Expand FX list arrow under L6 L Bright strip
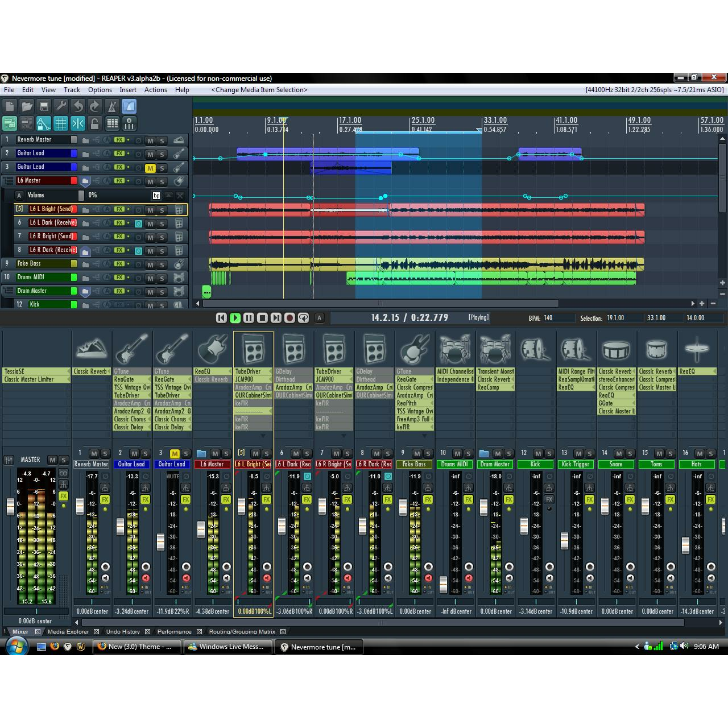Image resolution: width=728 pixels, height=728 pixels. pos(263,436)
